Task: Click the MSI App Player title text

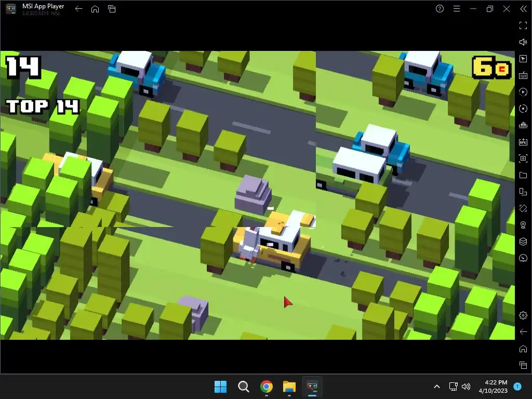Action: [43, 6]
